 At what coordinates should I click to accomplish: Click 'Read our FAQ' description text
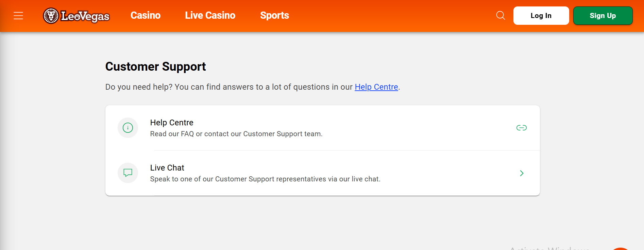(x=236, y=134)
